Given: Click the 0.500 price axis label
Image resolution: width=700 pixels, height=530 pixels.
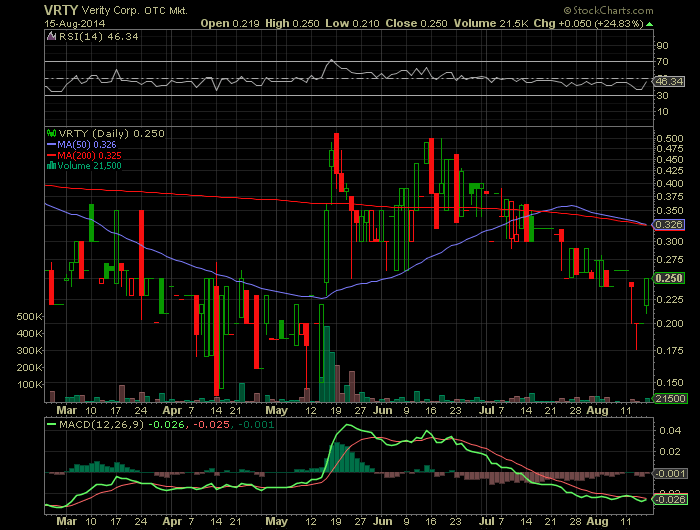Looking at the screenshot, I should pos(670,138).
